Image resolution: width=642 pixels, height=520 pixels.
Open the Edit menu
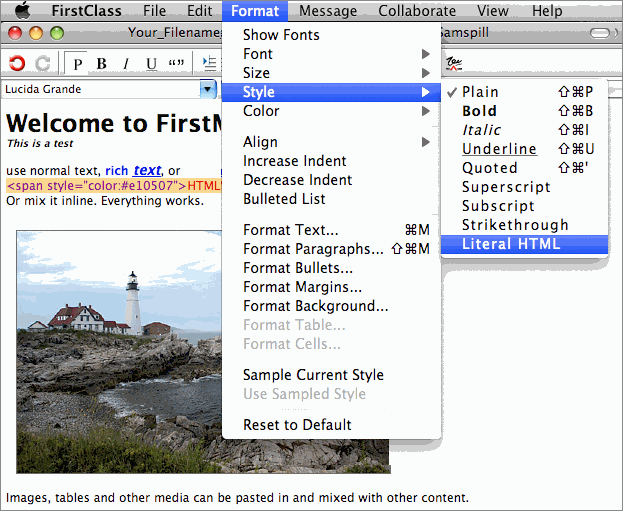pos(199,11)
